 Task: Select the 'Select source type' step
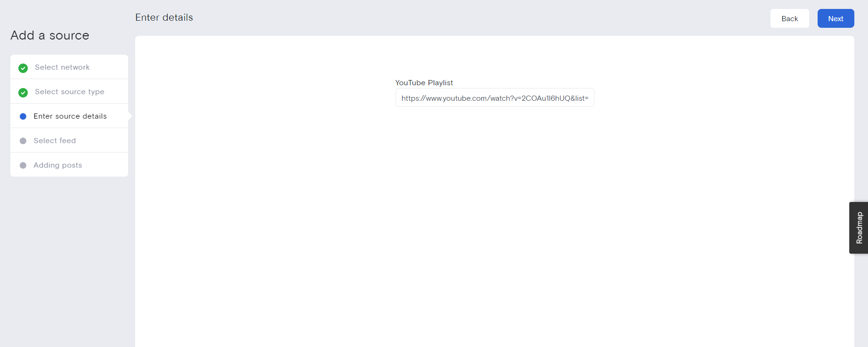[69, 91]
